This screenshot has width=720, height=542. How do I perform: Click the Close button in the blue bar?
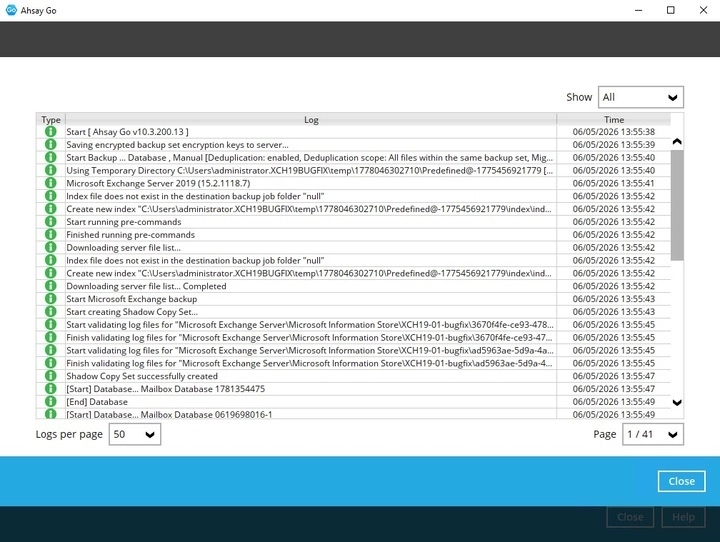[681, 481]
